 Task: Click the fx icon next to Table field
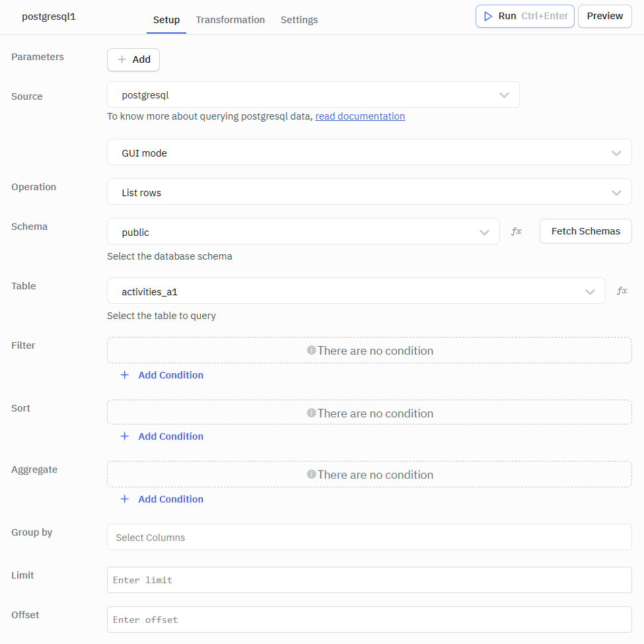[x=622, y=290]
